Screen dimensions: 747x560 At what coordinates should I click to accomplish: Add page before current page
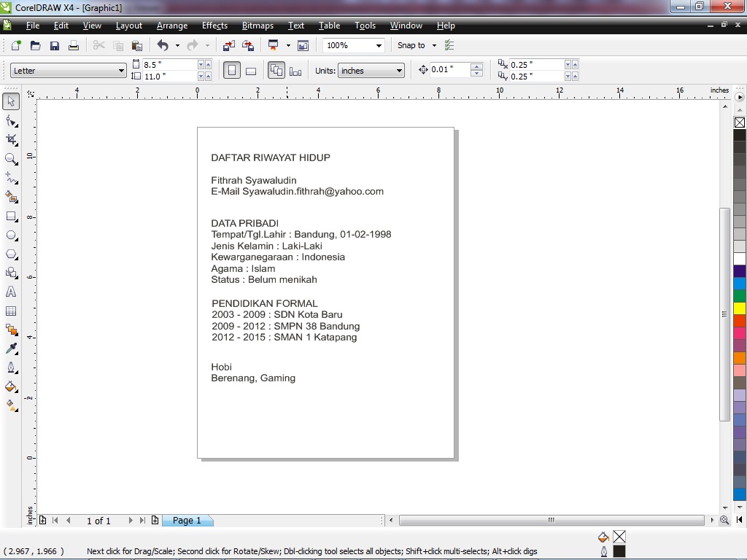(42, 521)
